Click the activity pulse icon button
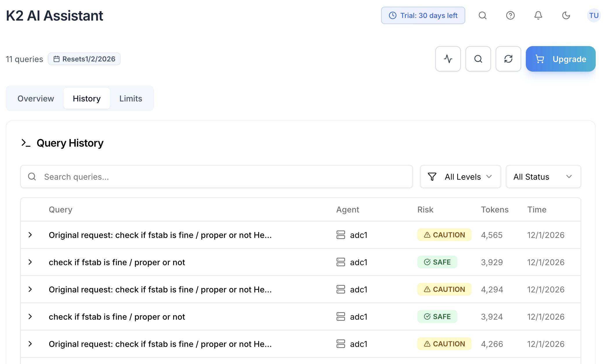This screenshot has height=364, width=605. (448, 59)
